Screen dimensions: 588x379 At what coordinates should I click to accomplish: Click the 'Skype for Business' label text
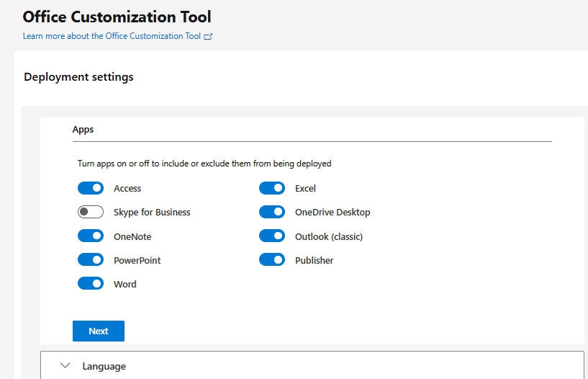pyautogui.click(x=152, y=213)
